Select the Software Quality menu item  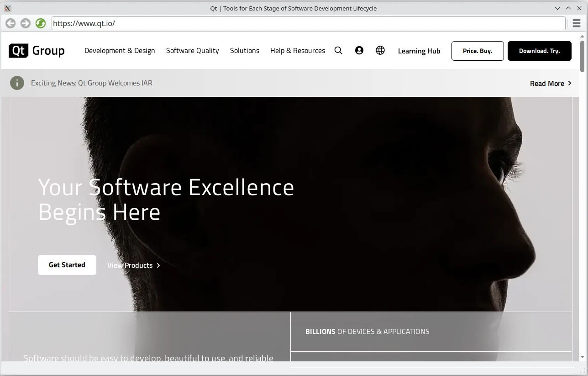[x=192, y=51]
